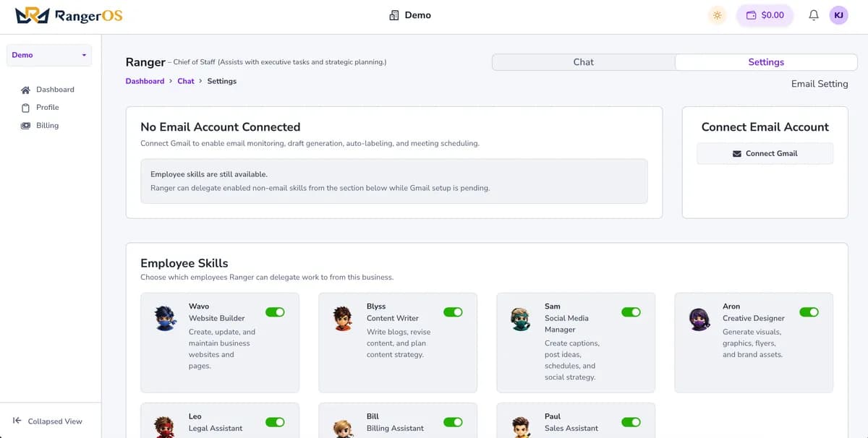Click the Website Builder role text
868x438 pixels.
(x=217, y=318)
